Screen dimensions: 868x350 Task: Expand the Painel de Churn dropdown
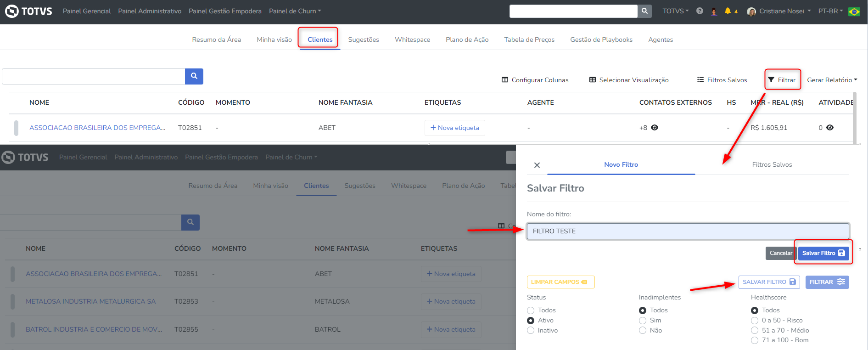(295, 11)
